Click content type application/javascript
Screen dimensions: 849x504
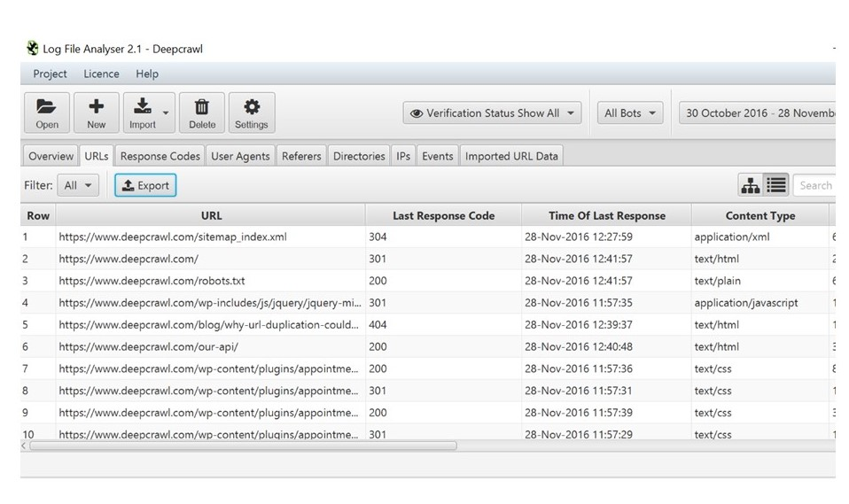[x=746, y=303]
